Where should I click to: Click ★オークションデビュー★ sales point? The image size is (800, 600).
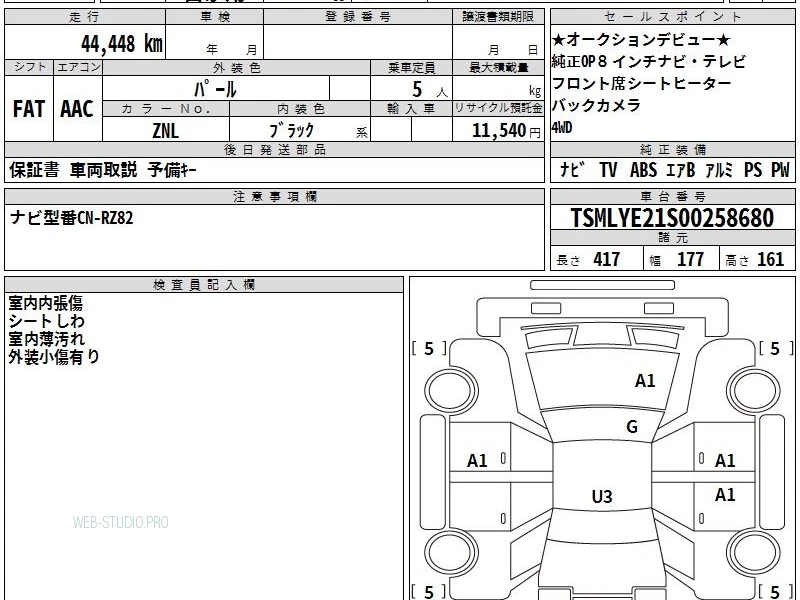pyautogui.click(x=641, y=39)
